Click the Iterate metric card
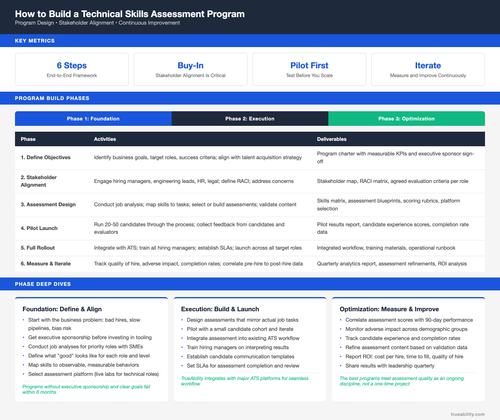Screen dimensions: 500x420 (x=428, y=69)
